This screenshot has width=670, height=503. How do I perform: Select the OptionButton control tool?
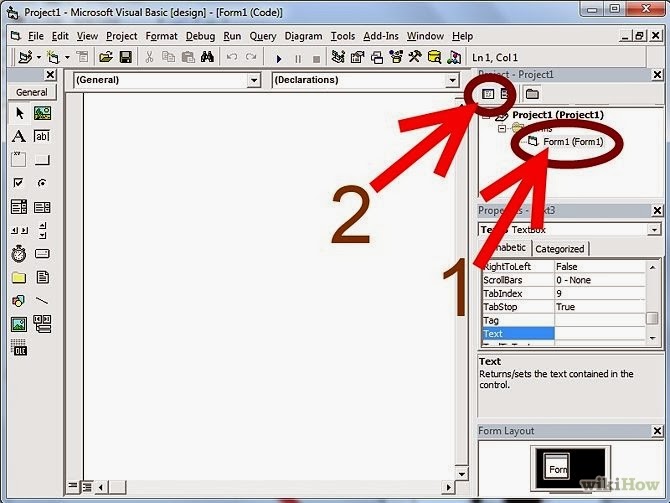(x=42, y=183)
